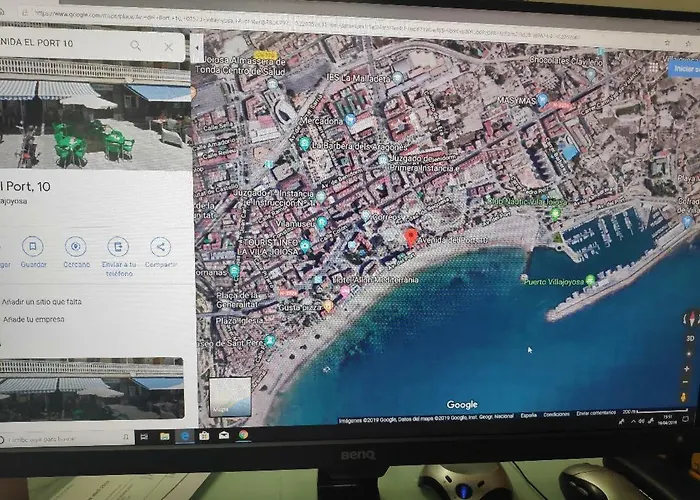Image resolution: width=700 pixels, height=500 pixels.
Task: Open Task View in taskbar
Action: 144,437
